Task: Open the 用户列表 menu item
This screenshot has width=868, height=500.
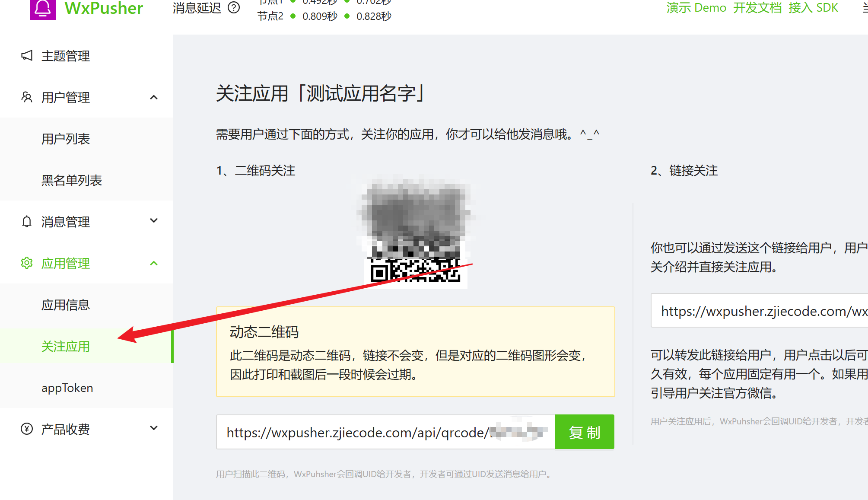Action: coord(66,139)
